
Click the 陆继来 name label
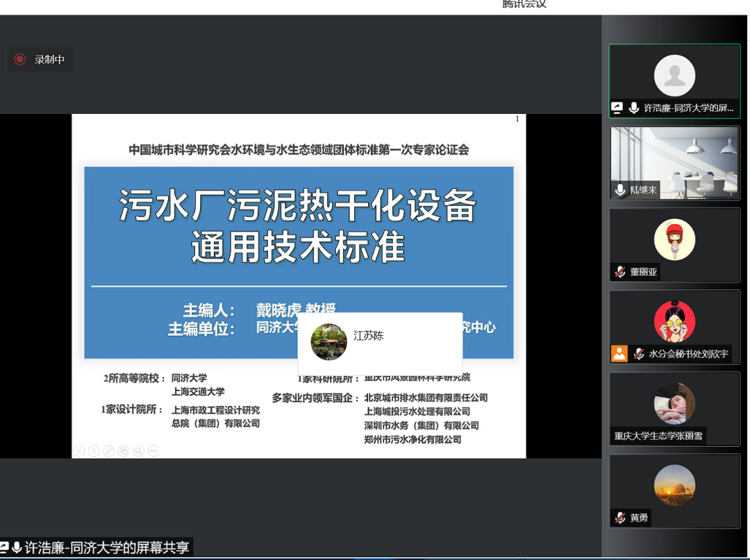tap(643, 189)
